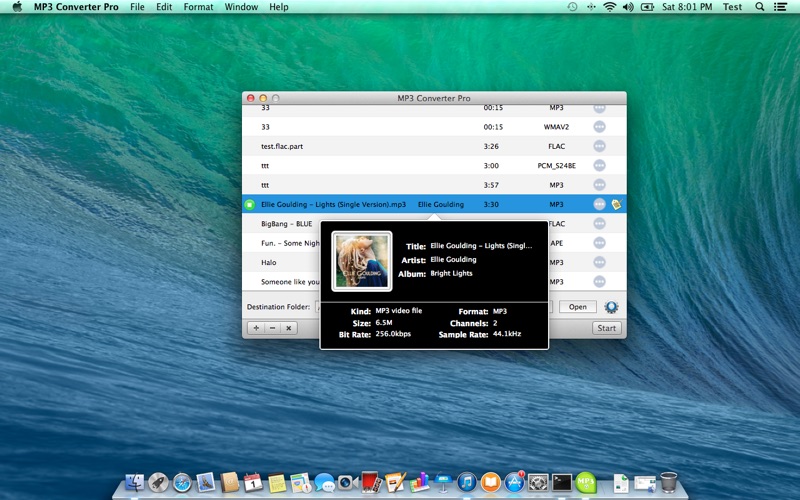The height and width of the screenshot is (500, 800).
Task: Open the Format menu
Action: point(198,7)
